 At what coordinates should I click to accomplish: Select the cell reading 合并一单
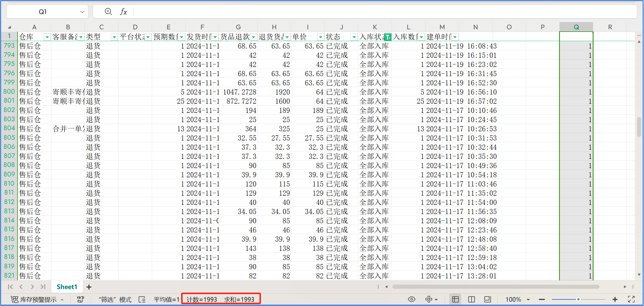pos(68,129)
